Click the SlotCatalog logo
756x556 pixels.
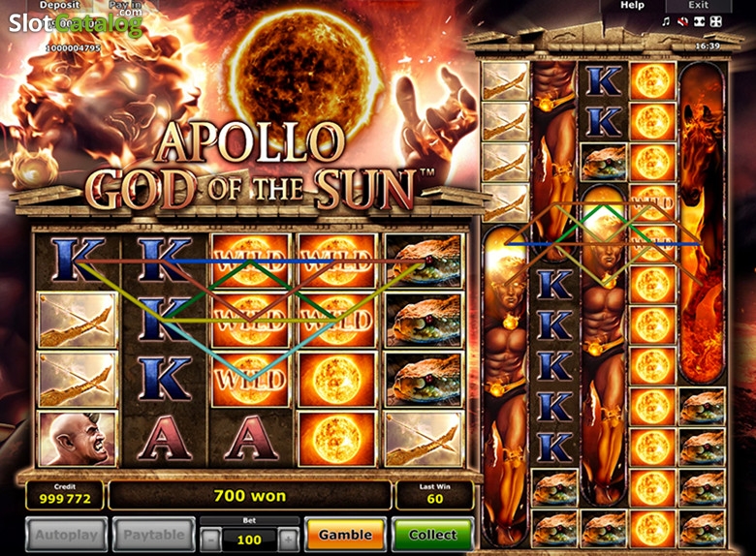[76, 23]
